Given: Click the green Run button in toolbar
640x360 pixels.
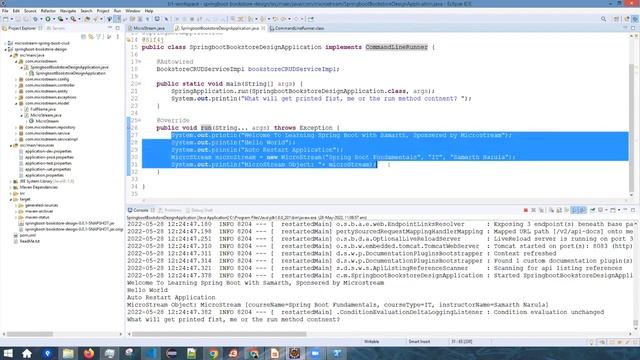Looking at the screenshot, I should coord(48,19).
